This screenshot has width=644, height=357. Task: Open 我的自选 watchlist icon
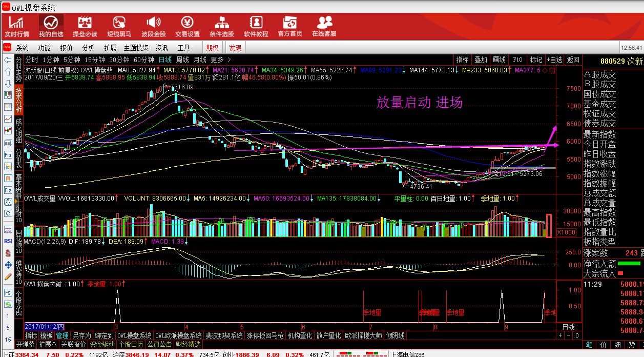click(x=51, y=27)
